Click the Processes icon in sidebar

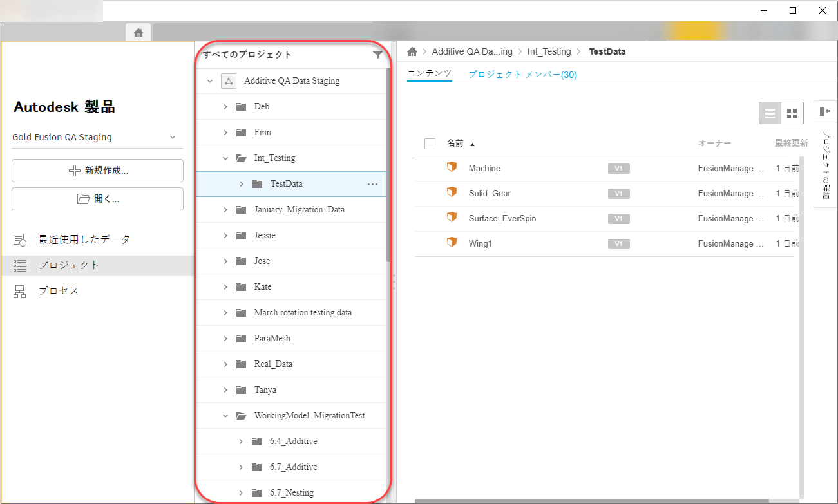pyautogui.click(x=20, y=292)
